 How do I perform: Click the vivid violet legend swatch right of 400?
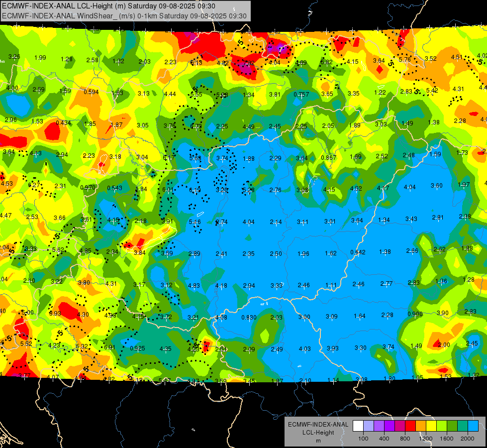[x=390, y=426]
